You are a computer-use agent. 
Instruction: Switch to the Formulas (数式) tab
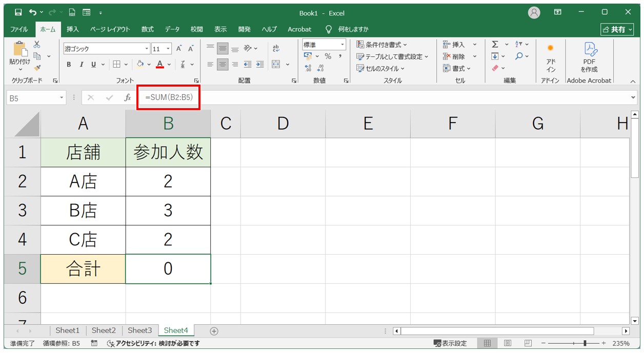click(x=148, y=29)
